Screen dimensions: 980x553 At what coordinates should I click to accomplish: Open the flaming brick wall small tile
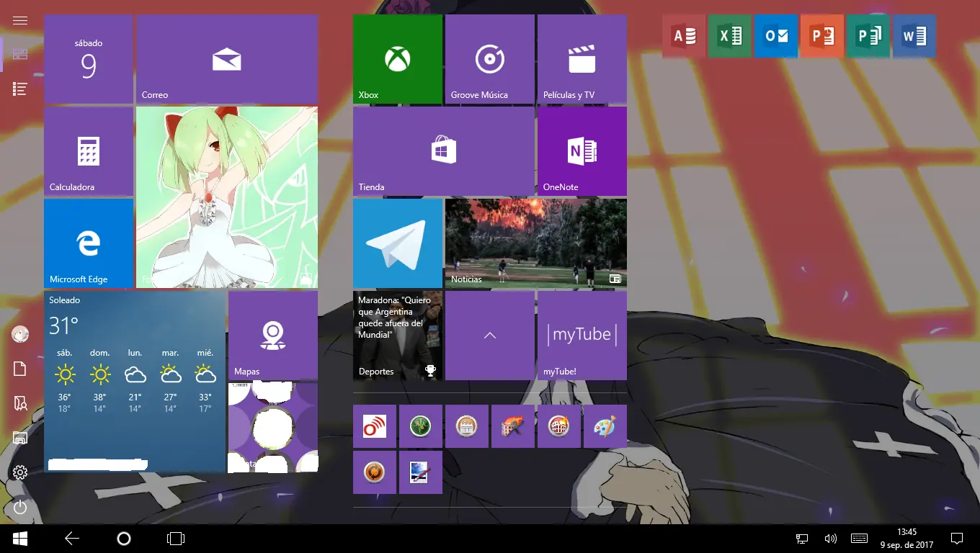click(x=513, y=426)
